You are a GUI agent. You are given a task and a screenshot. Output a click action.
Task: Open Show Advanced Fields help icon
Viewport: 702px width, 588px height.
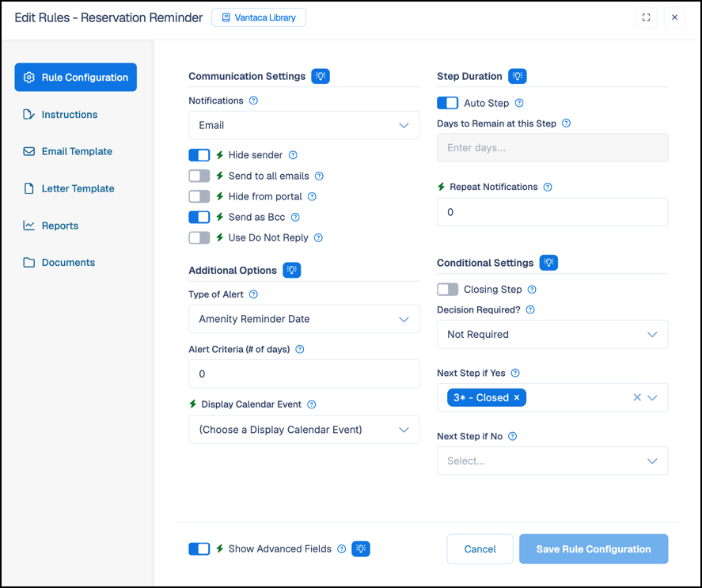[x=342, y=549]
